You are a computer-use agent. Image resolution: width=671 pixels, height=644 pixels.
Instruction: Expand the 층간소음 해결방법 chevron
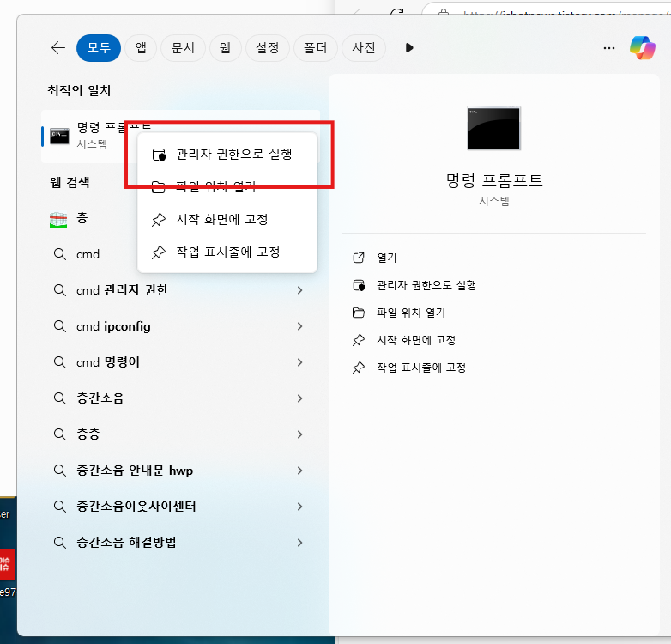299,543
